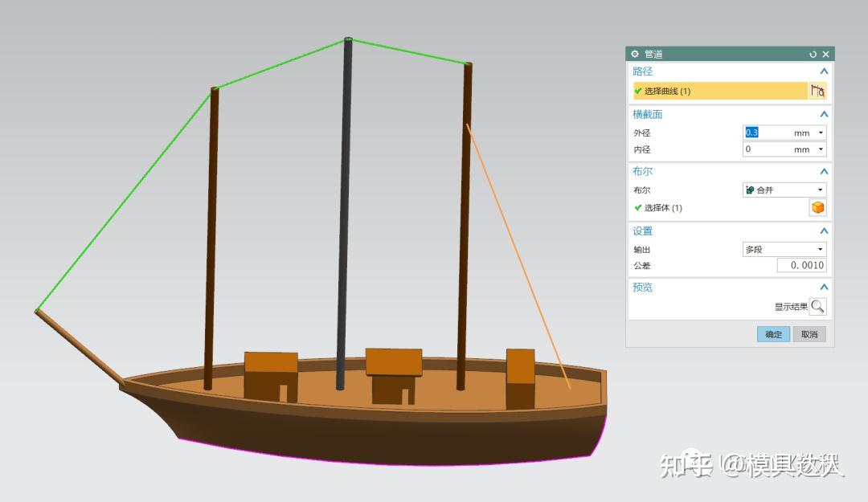
Task: Close the 管道 dialog with the X
Action: pyautogui.click(x=825, y=55)
